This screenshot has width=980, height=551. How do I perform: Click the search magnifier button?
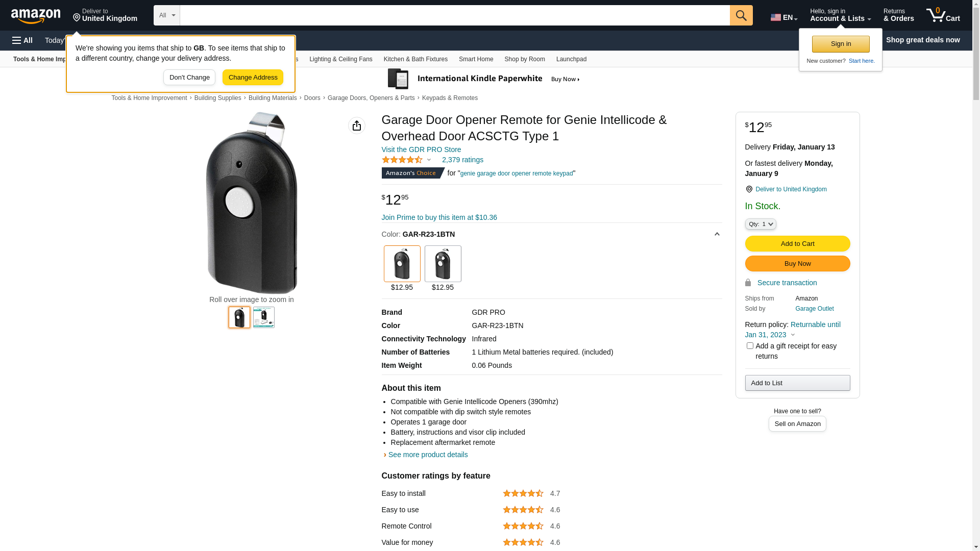tap(741, 15)
